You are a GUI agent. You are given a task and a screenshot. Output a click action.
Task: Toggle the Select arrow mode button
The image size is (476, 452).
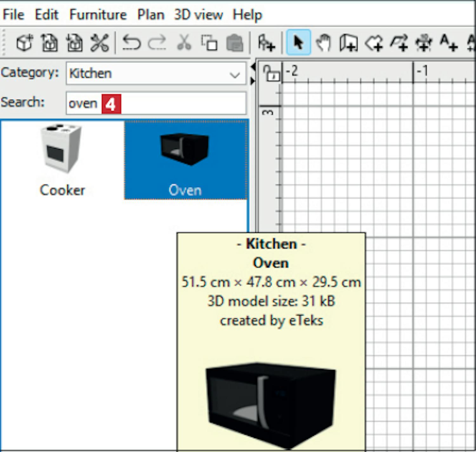click(298, 43)
